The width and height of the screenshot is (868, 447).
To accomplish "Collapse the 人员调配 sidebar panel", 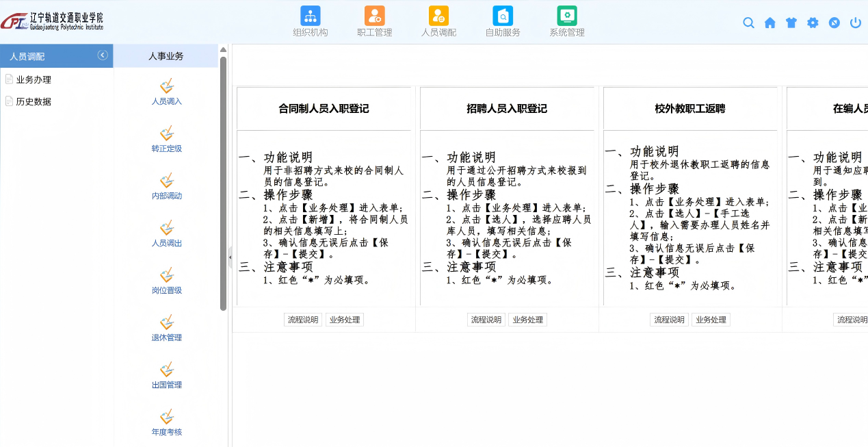I will pos(103,55).
